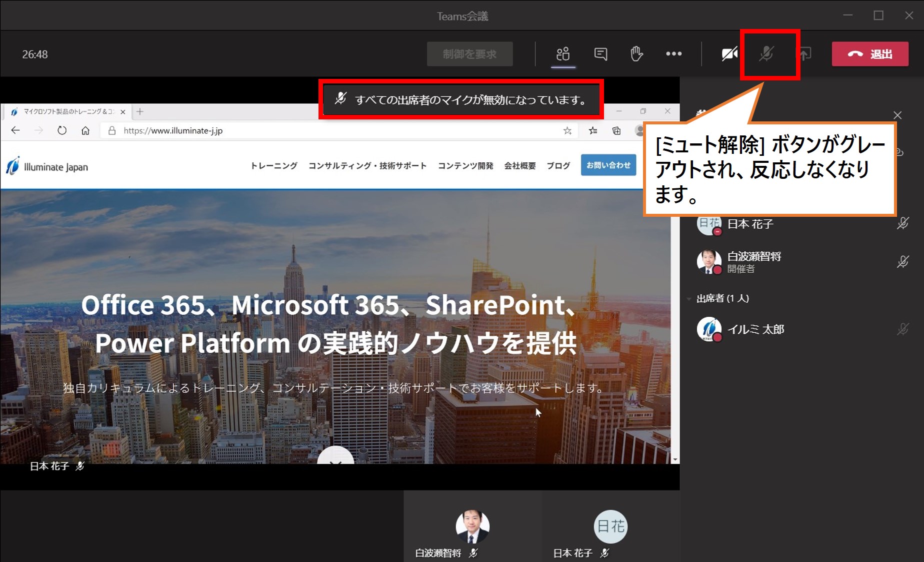This screenshot has height=562, width=924.
Task: Click the shared browser scrollbar down arrow
Action: (675, 460)
